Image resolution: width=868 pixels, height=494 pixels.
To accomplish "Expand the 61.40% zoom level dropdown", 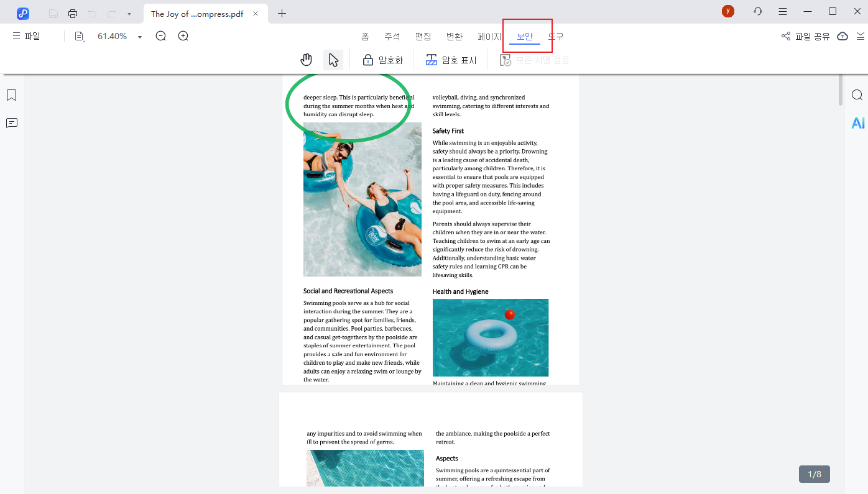I will (140, 37).
